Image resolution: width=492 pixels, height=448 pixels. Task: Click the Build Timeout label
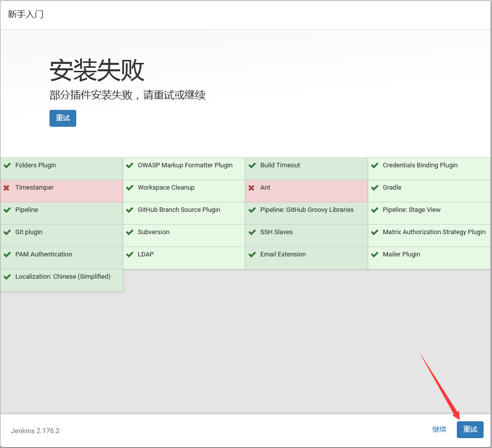tap(280, 165)
